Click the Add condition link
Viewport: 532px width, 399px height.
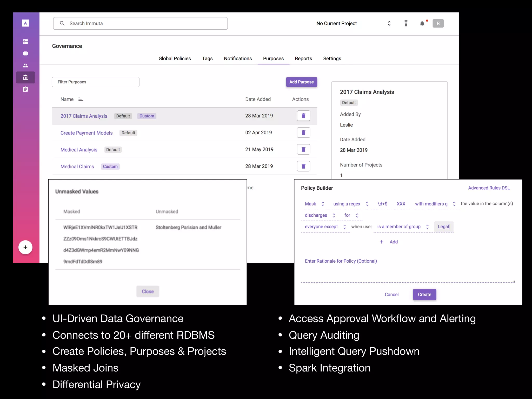click(x=394, y=242)
